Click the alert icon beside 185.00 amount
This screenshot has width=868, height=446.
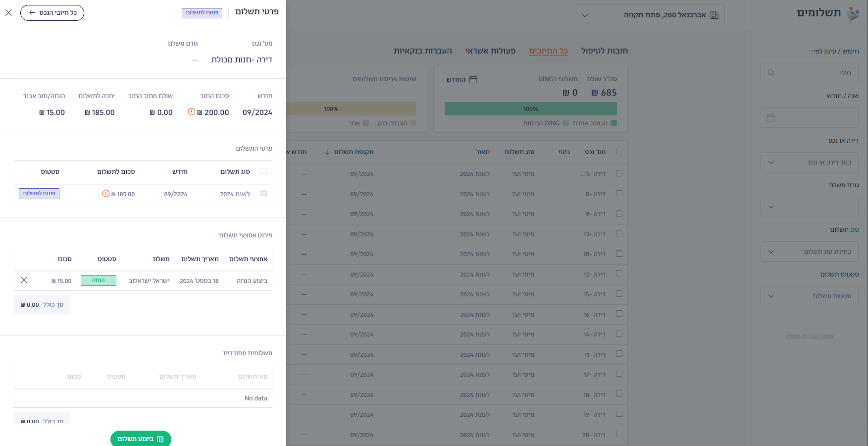106,194
